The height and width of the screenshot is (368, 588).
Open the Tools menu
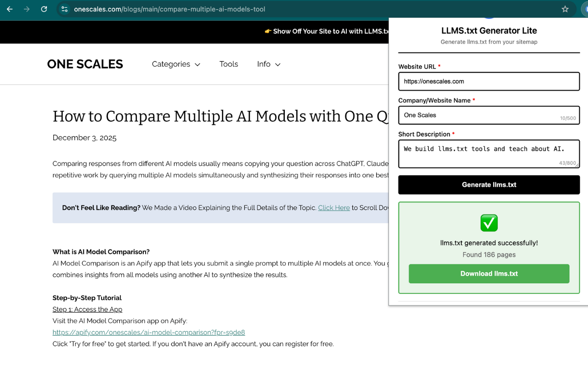[229, 64]
